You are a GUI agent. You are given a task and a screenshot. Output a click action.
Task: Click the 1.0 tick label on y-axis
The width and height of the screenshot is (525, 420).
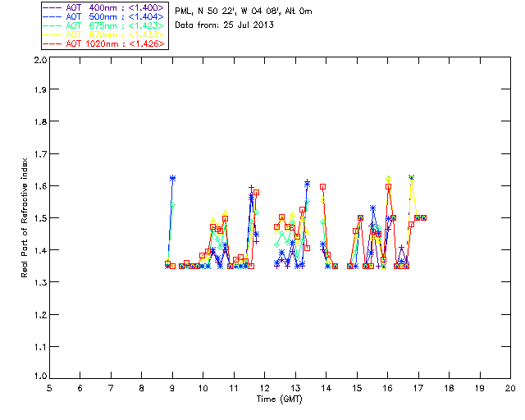[40, 376]
